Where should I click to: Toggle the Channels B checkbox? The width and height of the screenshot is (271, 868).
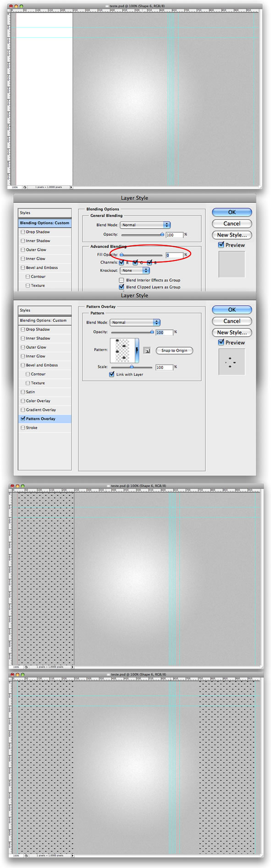pyautogui.click(x=149, y=262)
